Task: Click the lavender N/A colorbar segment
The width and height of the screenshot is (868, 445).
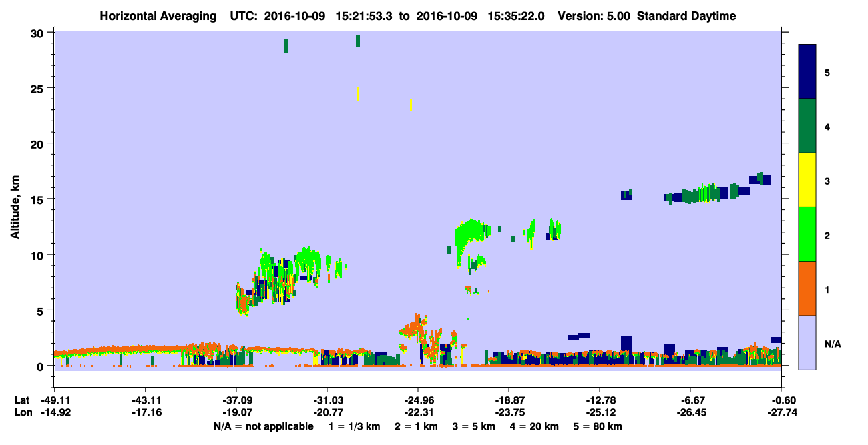Action: pyautogui.click(x=807, y=342)
